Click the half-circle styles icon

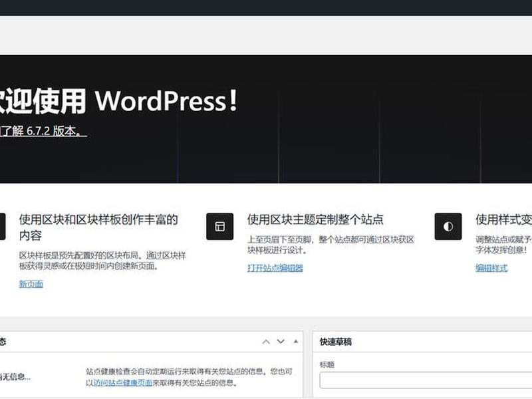coord(448,226)
